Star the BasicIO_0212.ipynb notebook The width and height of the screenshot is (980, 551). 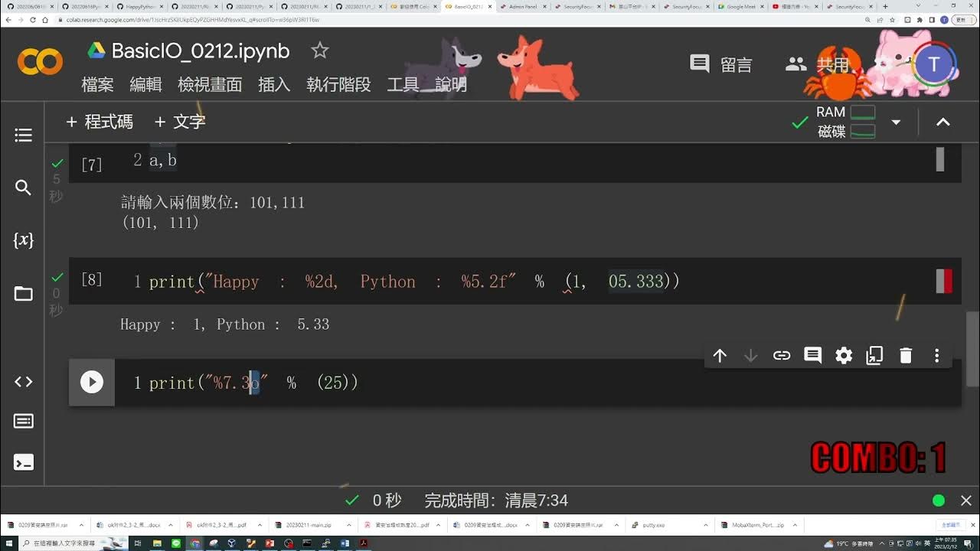(319, 51)
